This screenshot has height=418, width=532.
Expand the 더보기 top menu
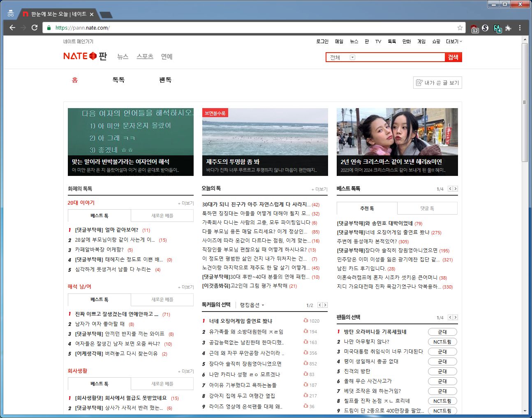454,42
